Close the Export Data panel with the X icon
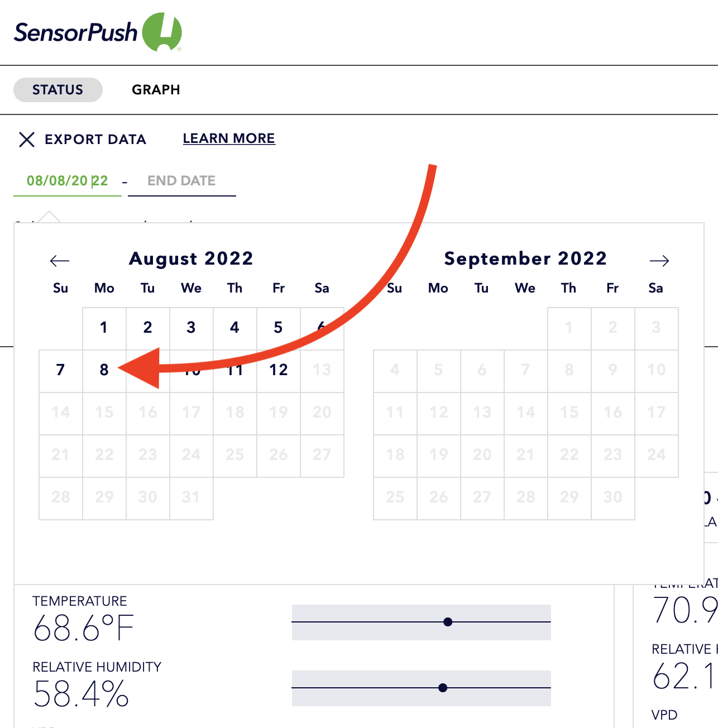718x728 pixels. pyautogui.click(x=27, y=139)
